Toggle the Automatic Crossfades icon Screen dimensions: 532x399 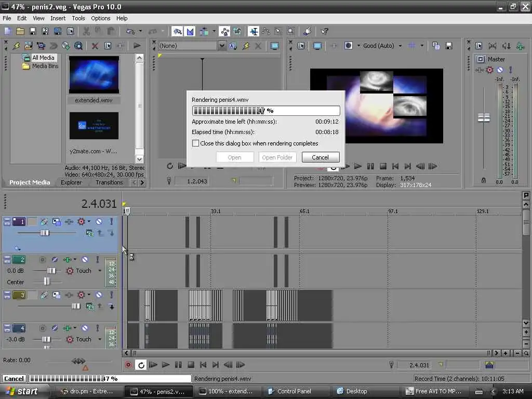click(190, 31)
